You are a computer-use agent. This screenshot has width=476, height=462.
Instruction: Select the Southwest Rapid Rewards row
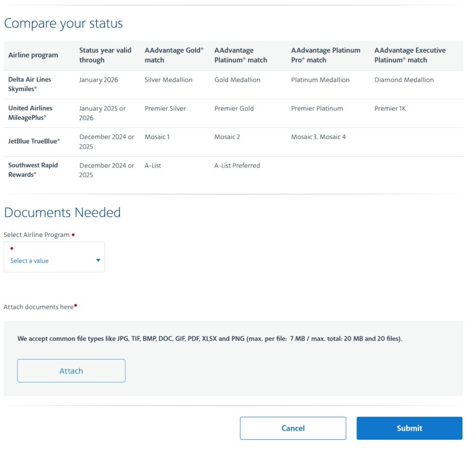pos(33,170)
